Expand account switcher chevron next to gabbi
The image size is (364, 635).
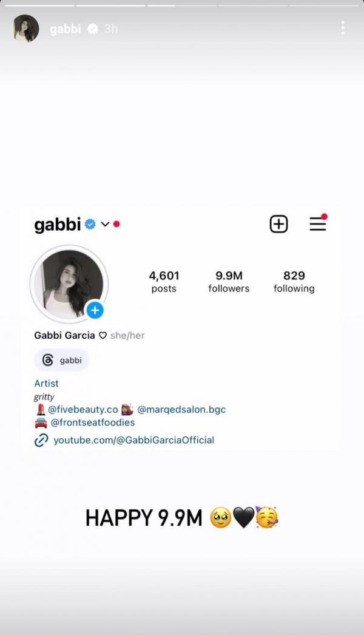(105, 225)
